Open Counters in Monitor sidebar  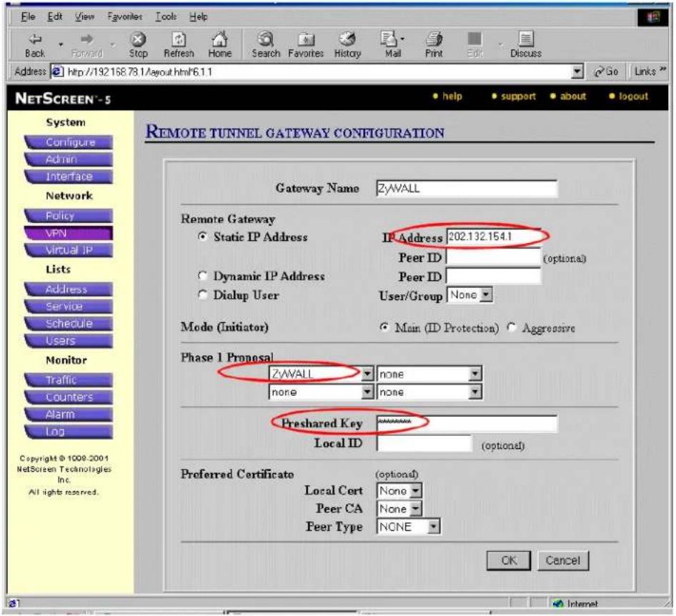click(x=69, y=397)
